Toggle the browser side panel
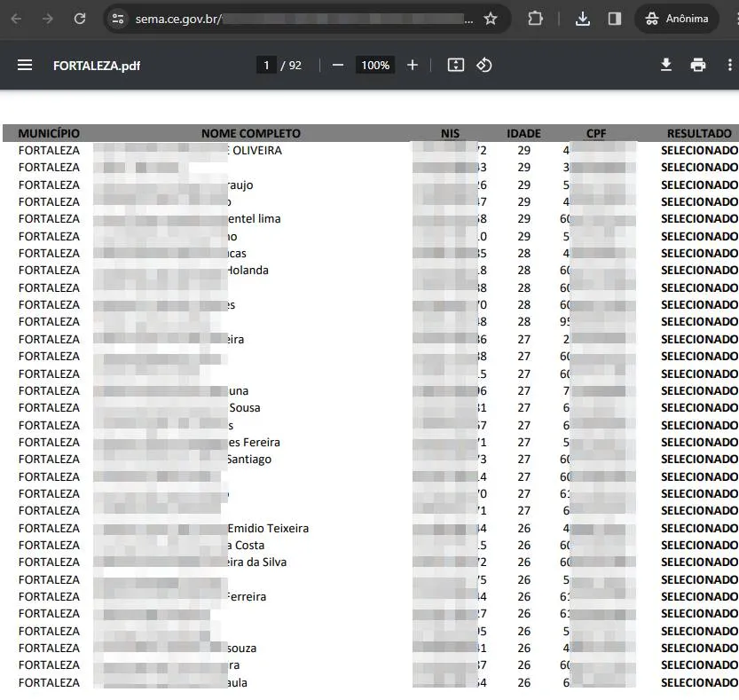Image resolution: width=739 pixels, height=700 pixels. 615,19
